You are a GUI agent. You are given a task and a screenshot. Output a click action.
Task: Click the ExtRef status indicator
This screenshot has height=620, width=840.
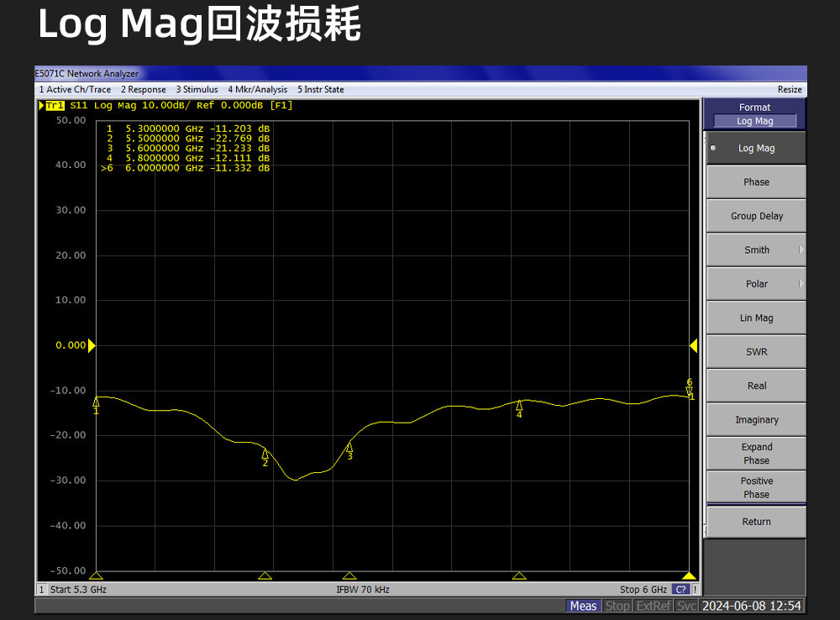[x=653, y=606]
